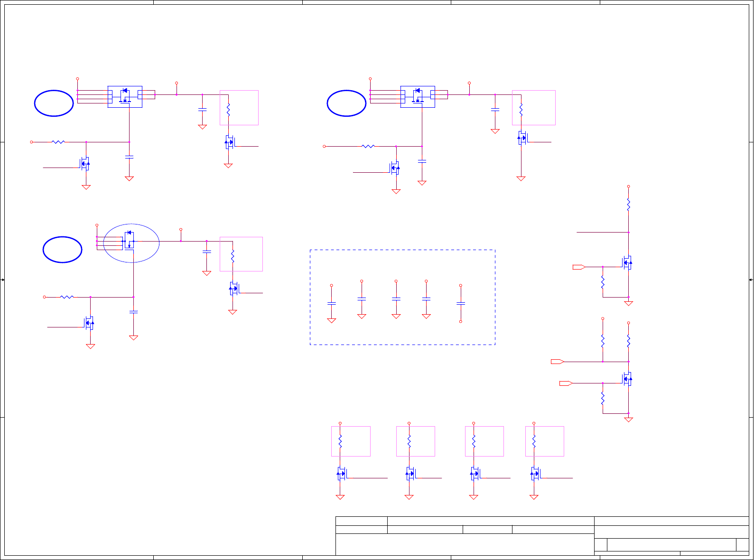Click the thick blue oval at top-left corner

click(x=54, y=103)
